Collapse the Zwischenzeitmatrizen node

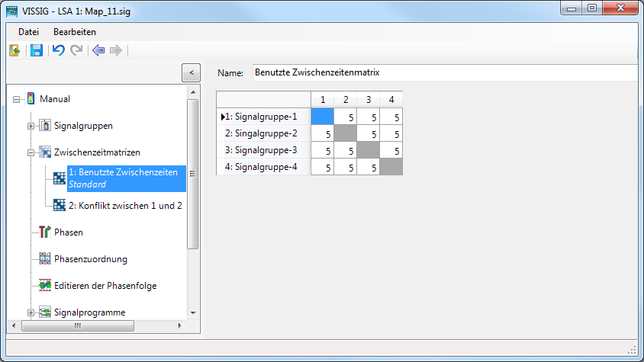tap(31, 152)
